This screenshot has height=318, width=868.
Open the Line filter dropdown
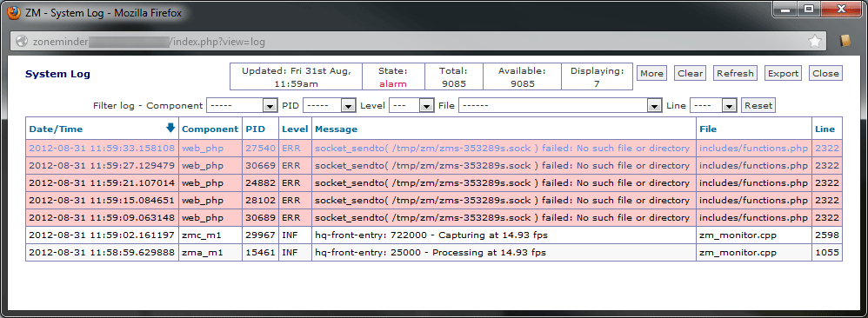coord(713,105)
